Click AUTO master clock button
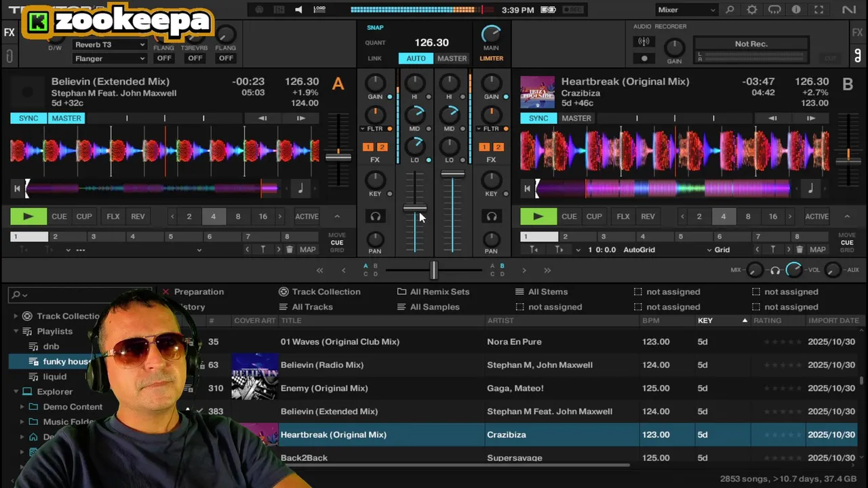Viewport: 868px width, 488px height. [x=416, y=58]
